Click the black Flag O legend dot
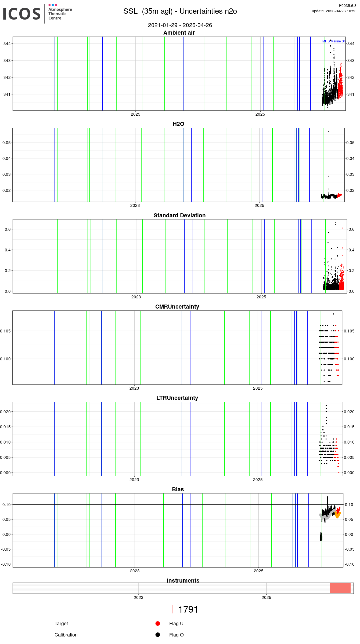The height and width of the screenshot is (644, 360). [158, 635]
